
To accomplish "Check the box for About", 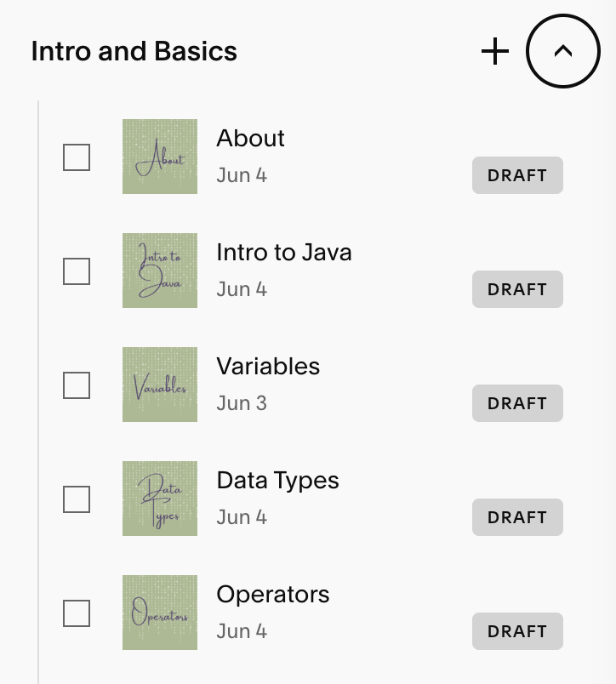I will 77,157.
